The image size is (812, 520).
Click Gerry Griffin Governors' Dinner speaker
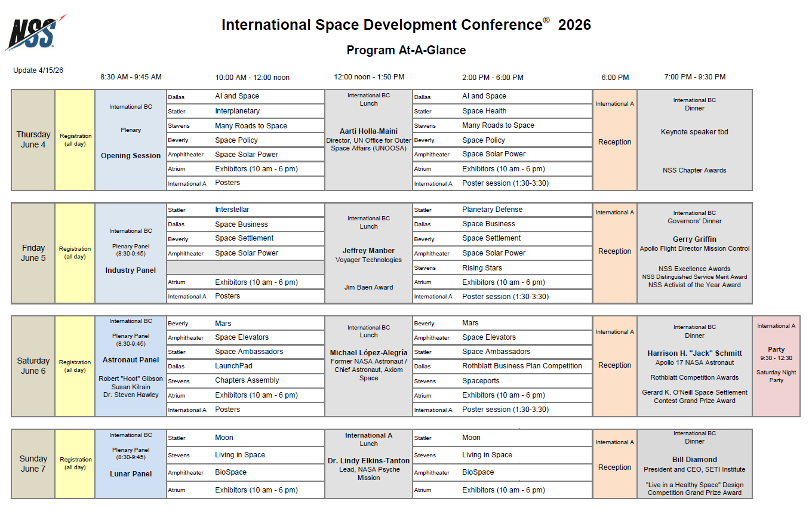(694, 239)
